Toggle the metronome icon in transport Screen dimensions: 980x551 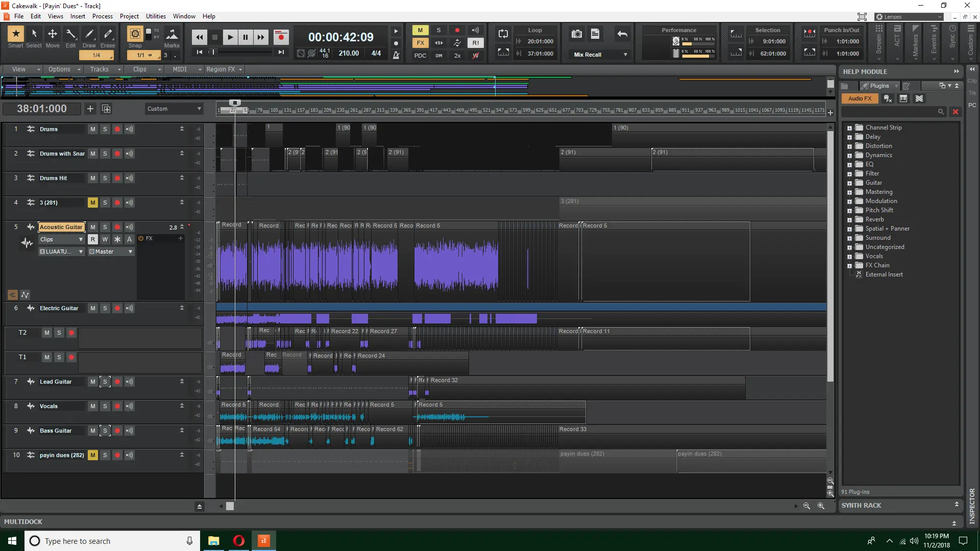click(396, 55)
